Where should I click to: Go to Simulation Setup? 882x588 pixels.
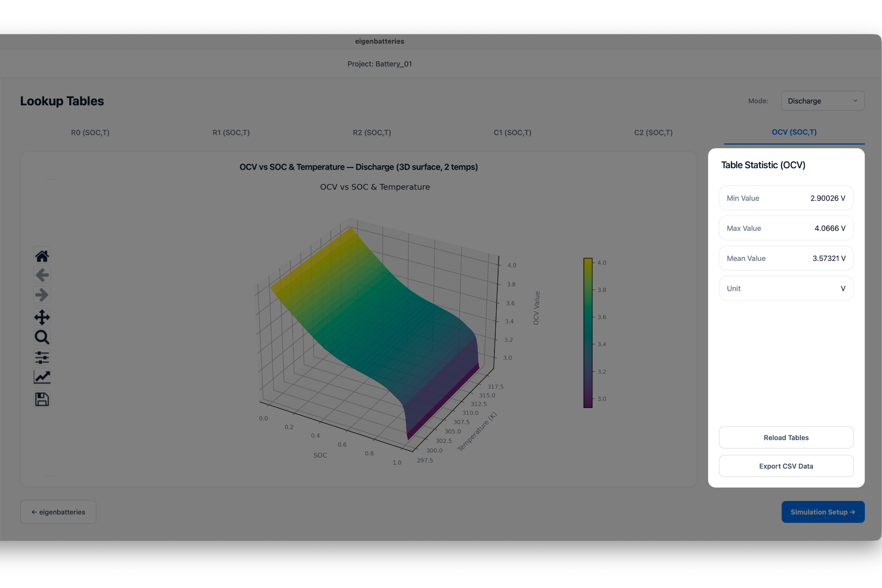823,512
